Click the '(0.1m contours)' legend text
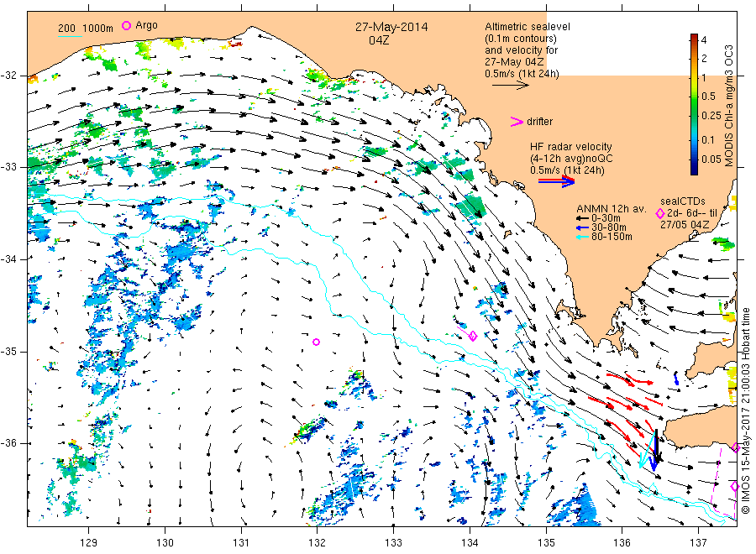The width and height of the screenshot is (756, 554). pyautogui.click(x=521, y=39)
